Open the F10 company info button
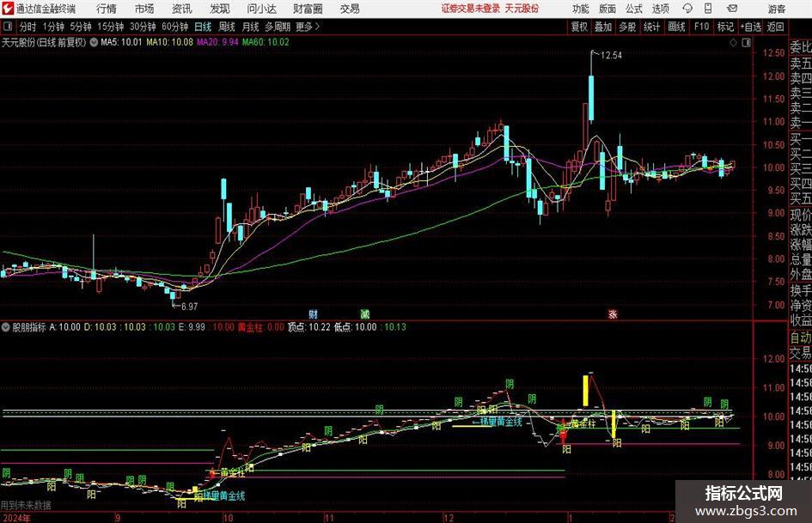 [701, 27]
